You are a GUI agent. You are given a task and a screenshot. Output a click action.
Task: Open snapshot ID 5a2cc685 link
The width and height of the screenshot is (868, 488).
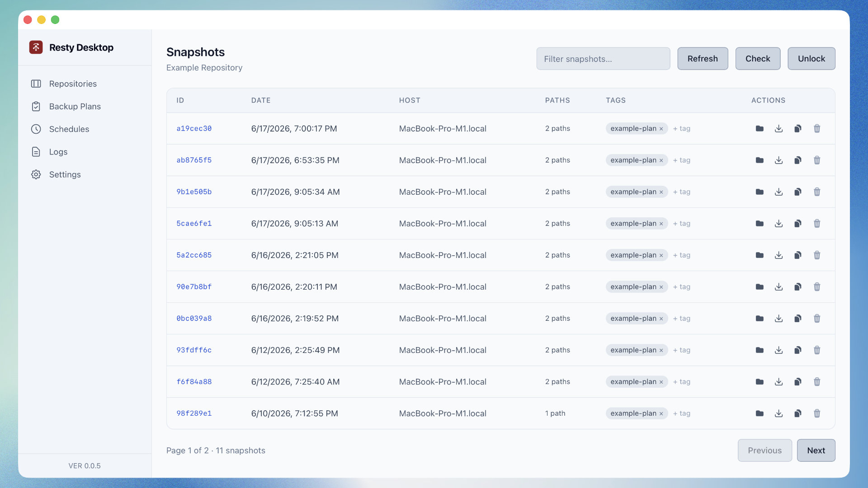[194, 255]
